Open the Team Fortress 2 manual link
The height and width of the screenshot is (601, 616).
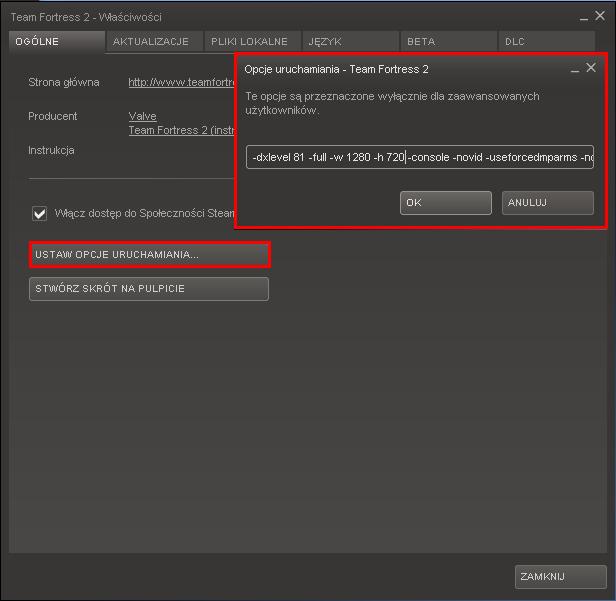[x=182, y=130]
